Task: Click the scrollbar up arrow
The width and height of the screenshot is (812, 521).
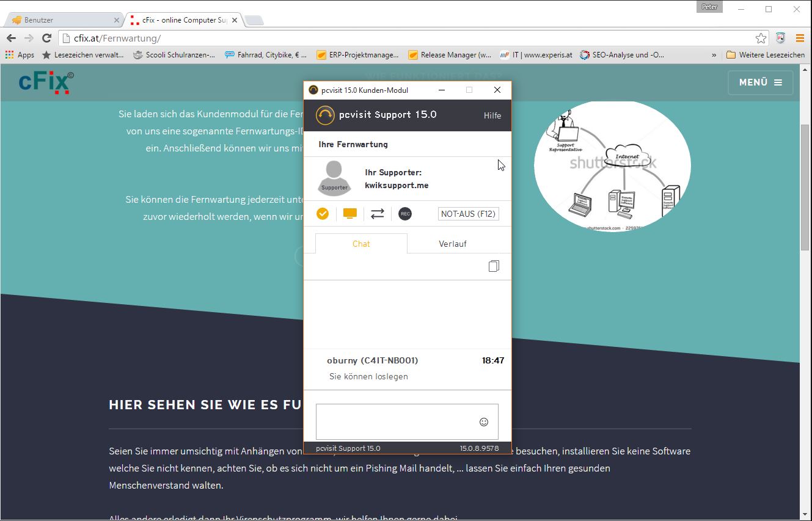Action: point(805,70)
